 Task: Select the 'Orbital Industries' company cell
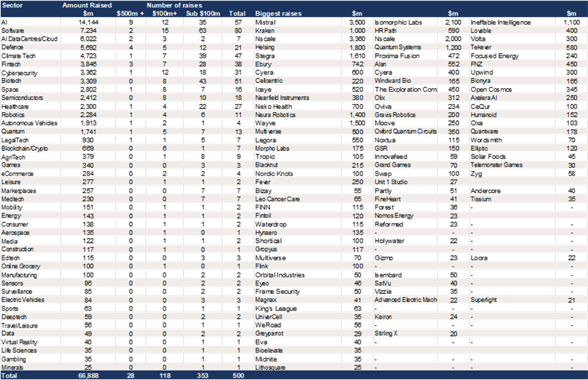[280, 275]
